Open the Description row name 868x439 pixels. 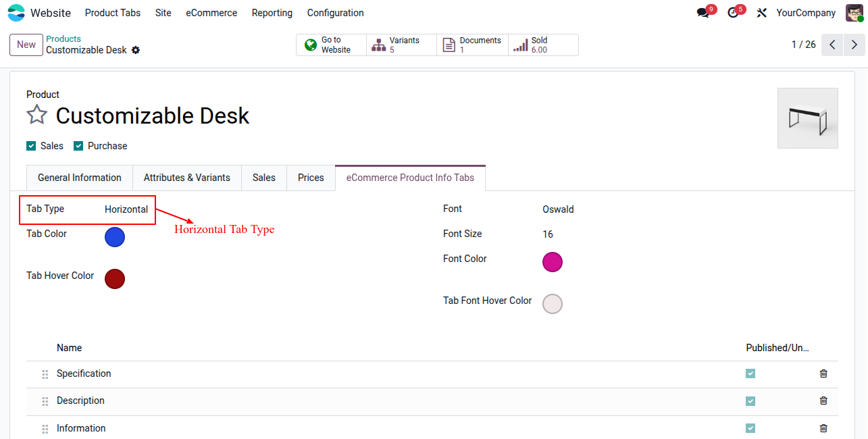80,401
